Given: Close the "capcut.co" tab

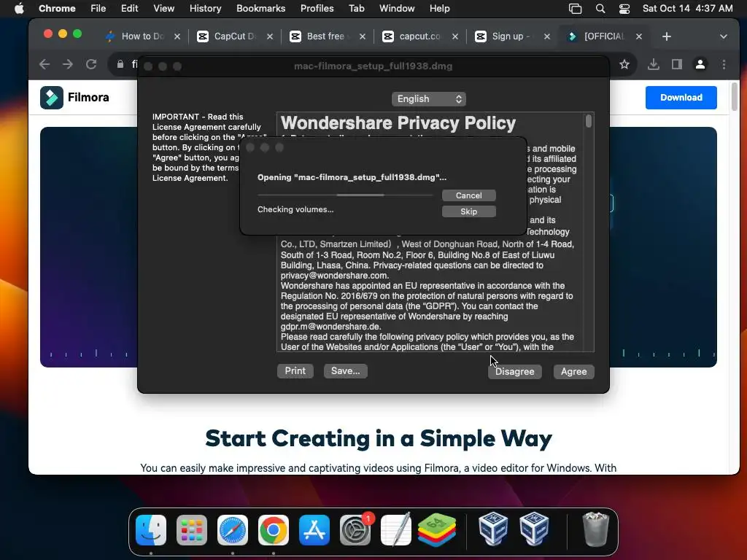Looking at the screenshot, I should coord(455,36).
